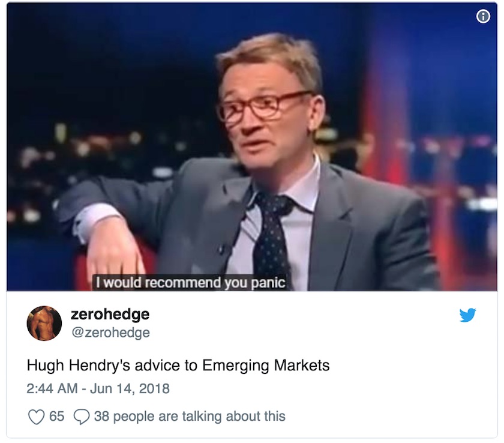
Task: Click the tweet text about Emerging Markets
Action: (178, 366)
